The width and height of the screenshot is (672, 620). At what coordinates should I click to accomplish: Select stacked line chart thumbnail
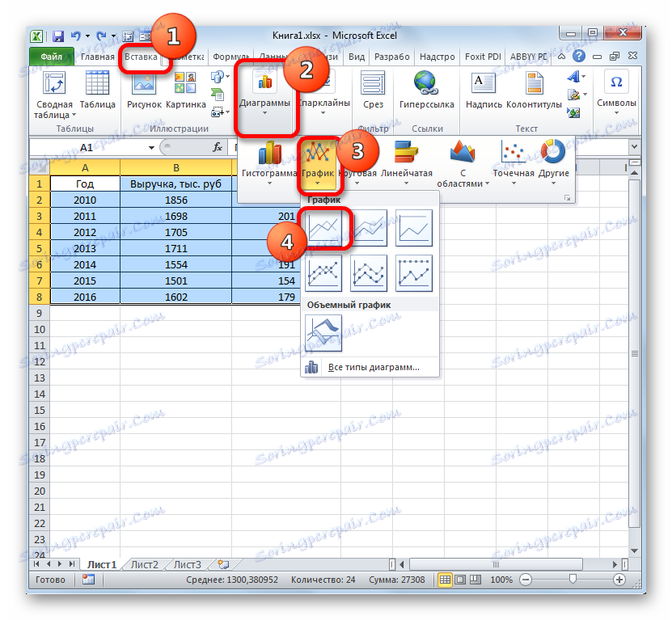tap(369, 228)
